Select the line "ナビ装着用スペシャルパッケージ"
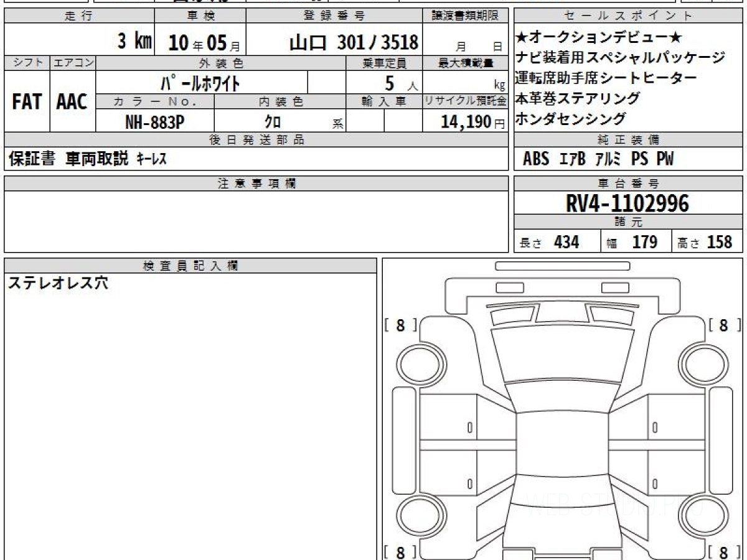The width and height of the screenshot is (747, 560). tap(621, 58)
